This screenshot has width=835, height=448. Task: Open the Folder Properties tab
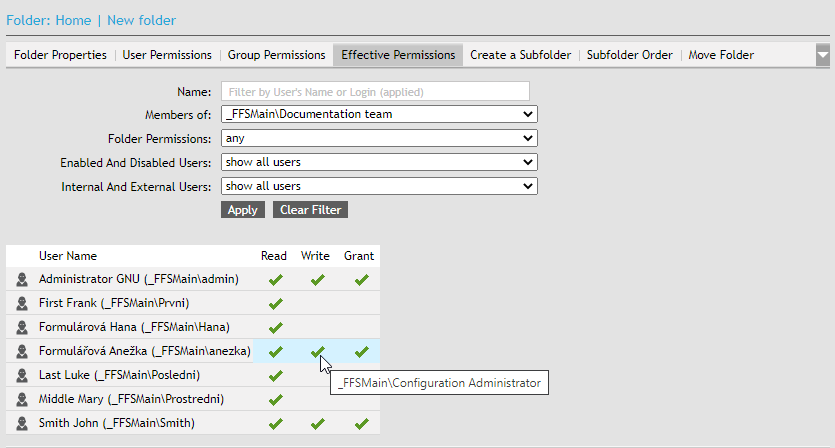[60, 55]
